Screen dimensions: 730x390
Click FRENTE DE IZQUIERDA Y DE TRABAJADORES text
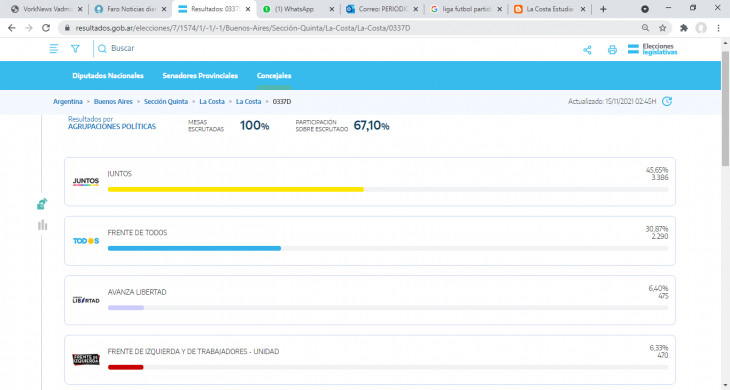pos(193,351)
